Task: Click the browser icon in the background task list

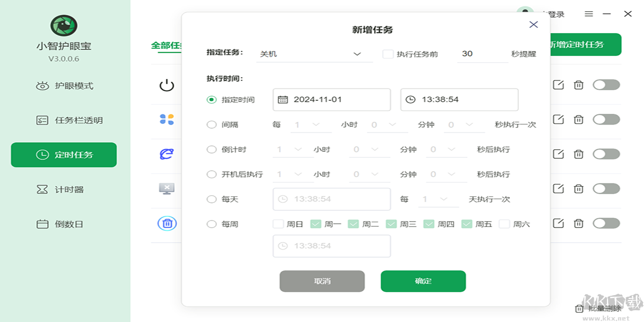Action: 167,155
